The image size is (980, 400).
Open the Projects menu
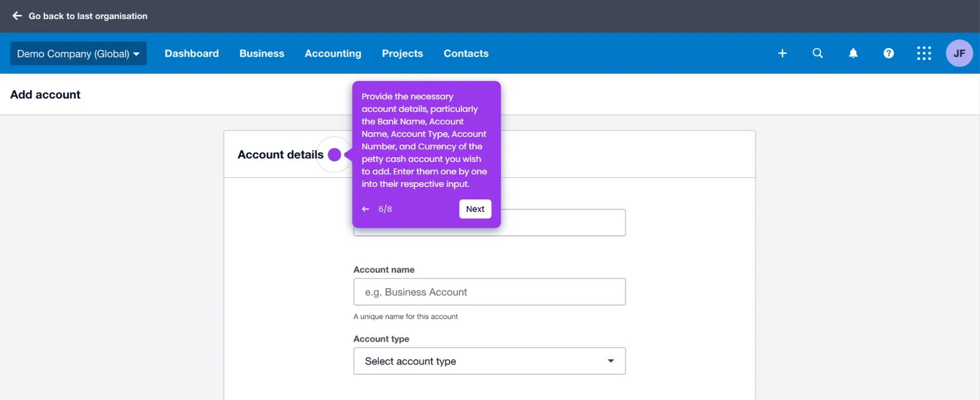(403, 54)
